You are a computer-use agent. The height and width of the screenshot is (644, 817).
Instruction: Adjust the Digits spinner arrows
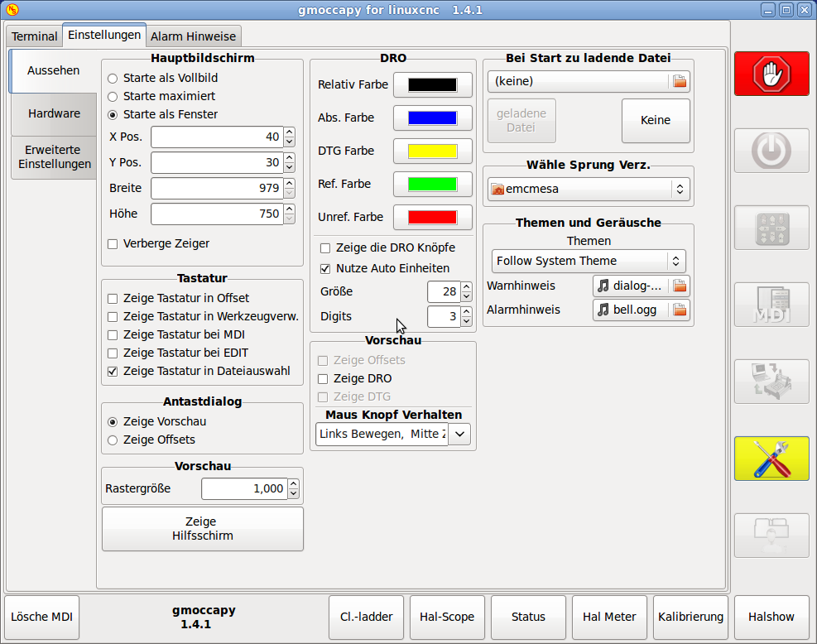pos(466,316)
